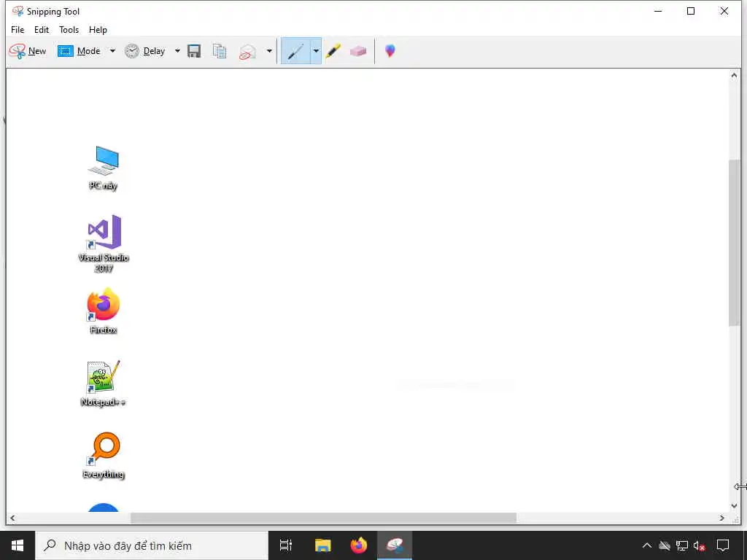
Task: Start a New snip
Action: [28, 51]
